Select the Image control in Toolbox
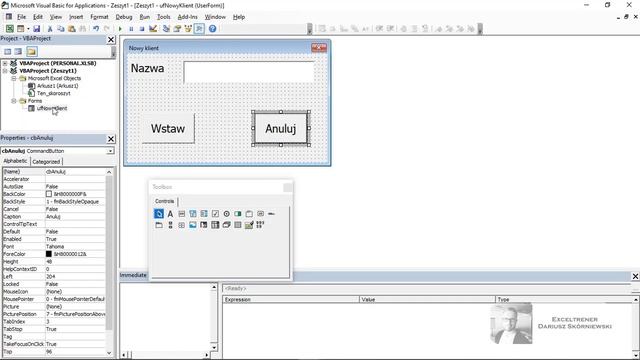The image size is (640, 360). tap(193, 225)
